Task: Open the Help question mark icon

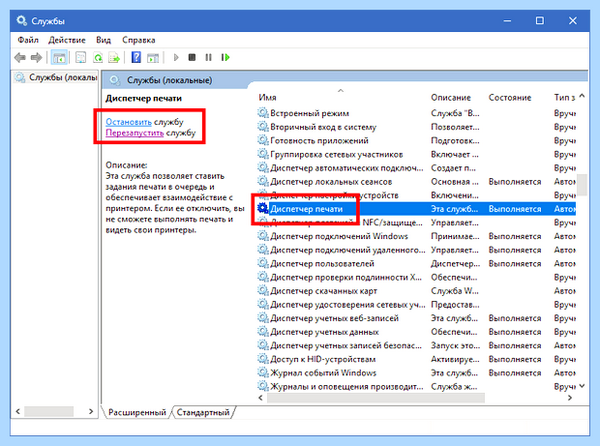Action: point(136,57)
